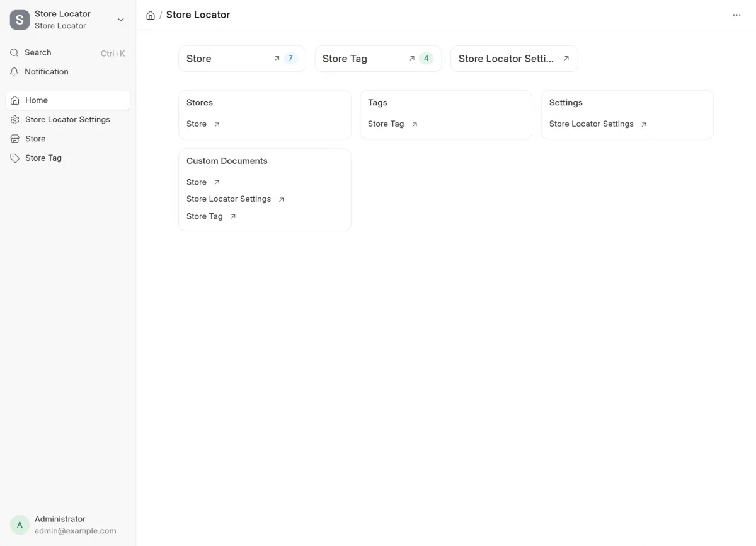Click the admin@example.com email text
The image size is (756, 546).
coord(76,531)
